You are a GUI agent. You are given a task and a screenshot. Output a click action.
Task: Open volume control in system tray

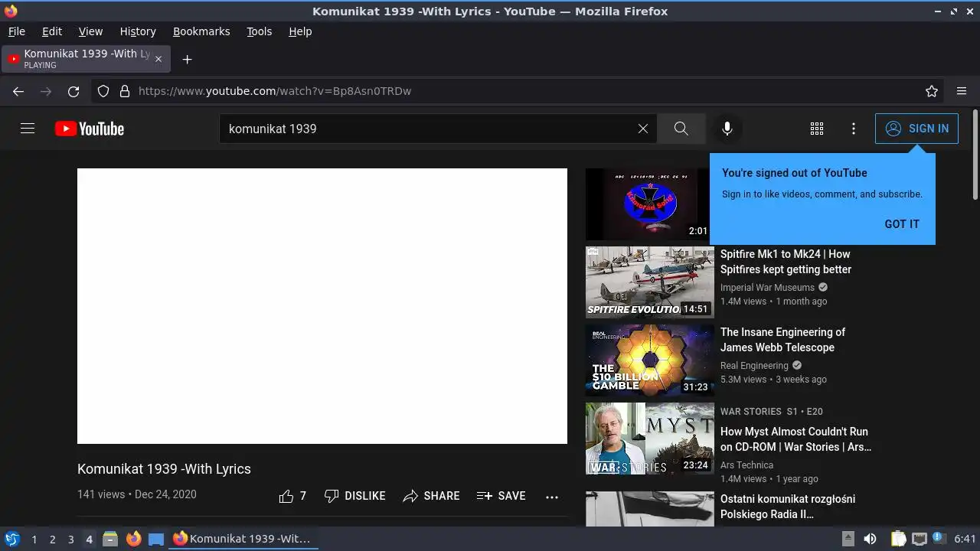[871, 539]
